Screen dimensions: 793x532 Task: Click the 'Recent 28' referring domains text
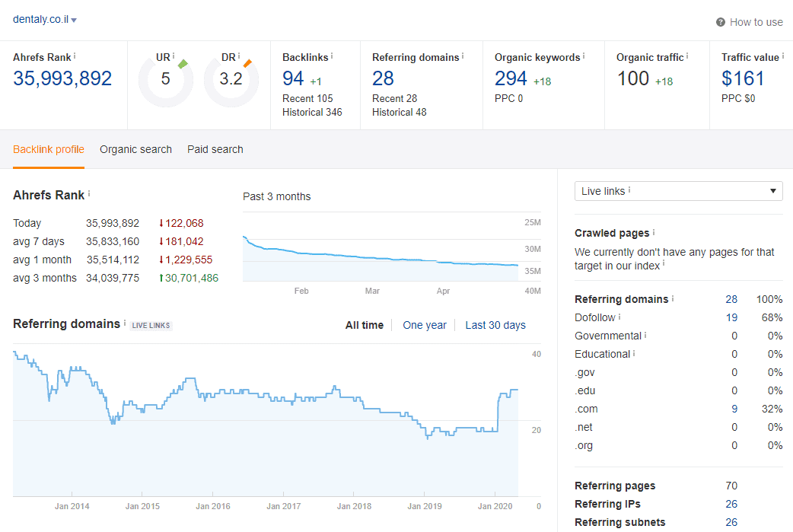(x=394, y=98)
